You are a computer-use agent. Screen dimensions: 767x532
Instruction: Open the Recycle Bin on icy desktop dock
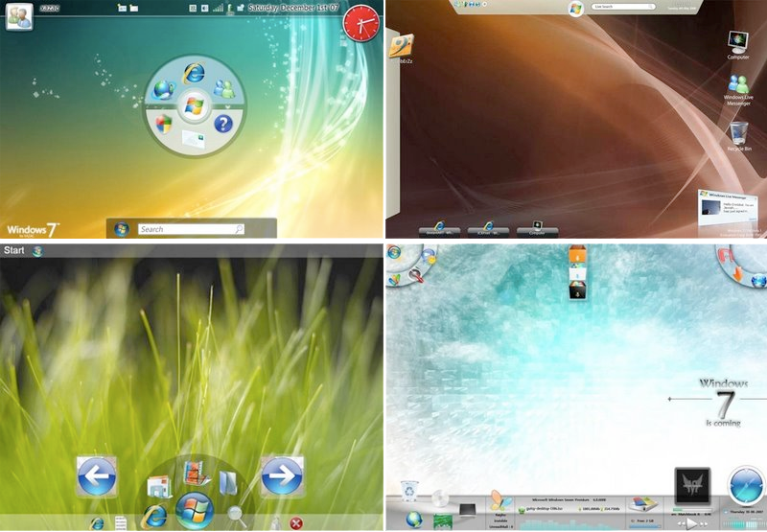[409, 491]
